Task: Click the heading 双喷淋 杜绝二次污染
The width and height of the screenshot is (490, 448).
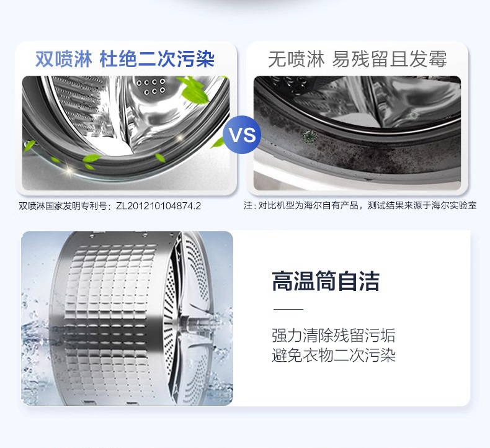Action: (125, 59)
